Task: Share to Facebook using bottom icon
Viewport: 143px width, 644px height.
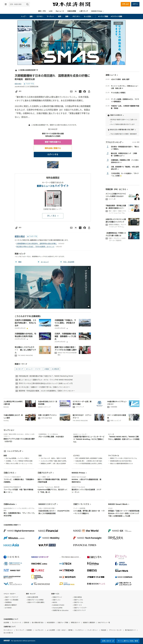Action: point(85,228)
